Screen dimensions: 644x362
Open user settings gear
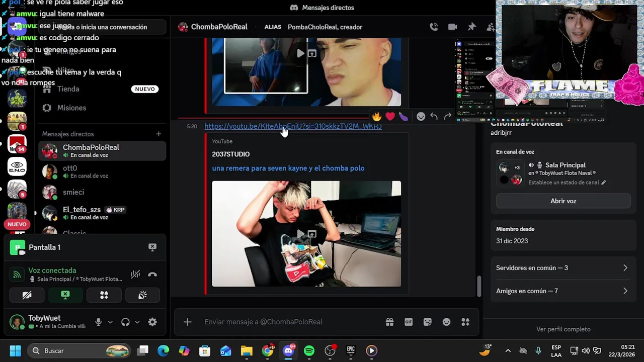point(152,322)
